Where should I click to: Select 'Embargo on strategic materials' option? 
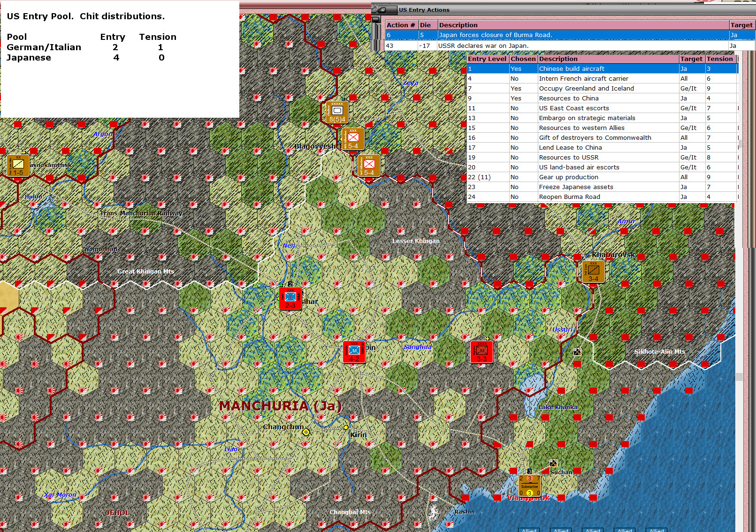602,118
